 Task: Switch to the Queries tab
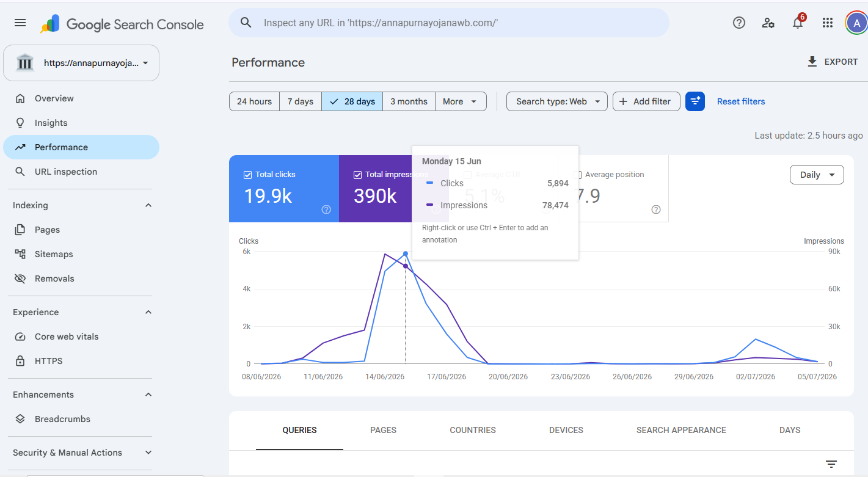(x=299, y=430)
